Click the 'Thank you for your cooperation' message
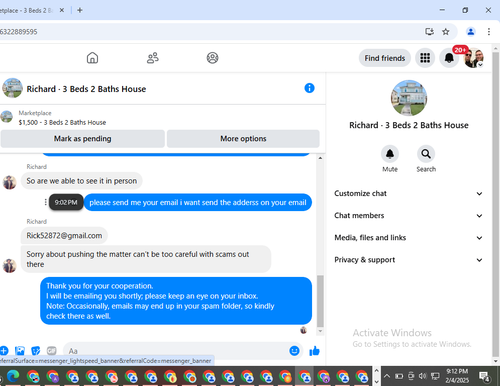Screen dimensions: 500x386 [176, 301]
